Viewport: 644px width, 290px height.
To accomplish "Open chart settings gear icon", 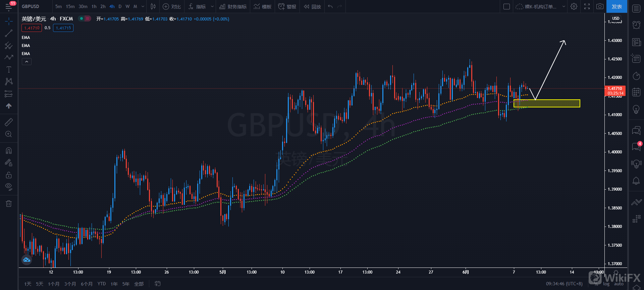I will coord(574,6).
